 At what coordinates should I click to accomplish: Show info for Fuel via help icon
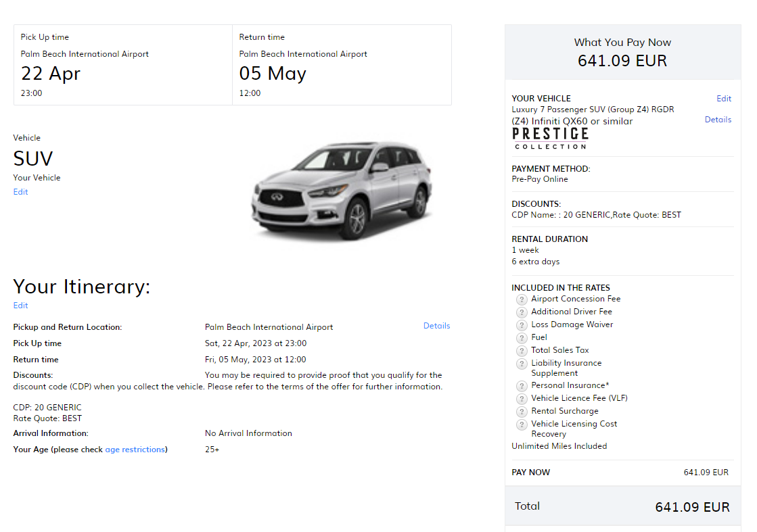[x=522, y=338]
